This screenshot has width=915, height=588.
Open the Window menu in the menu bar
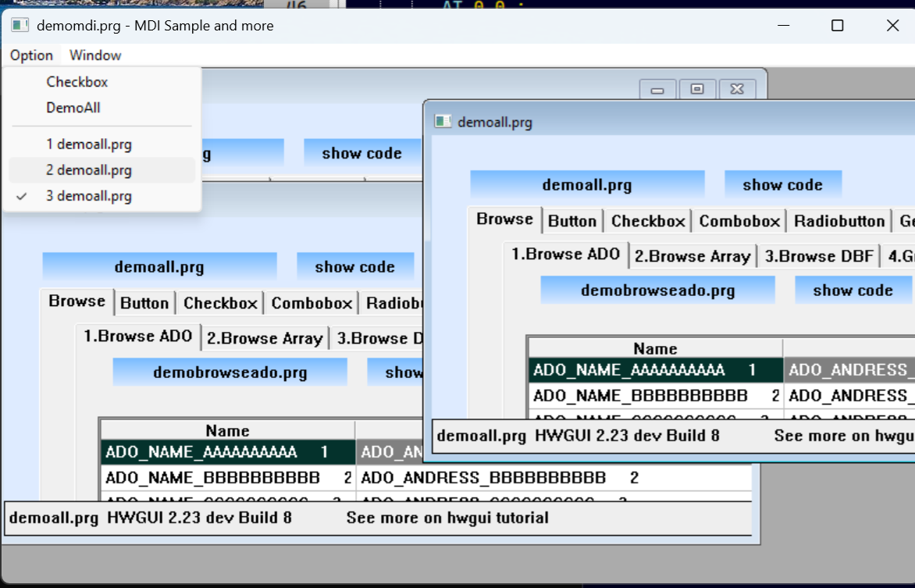pos(95,55)
